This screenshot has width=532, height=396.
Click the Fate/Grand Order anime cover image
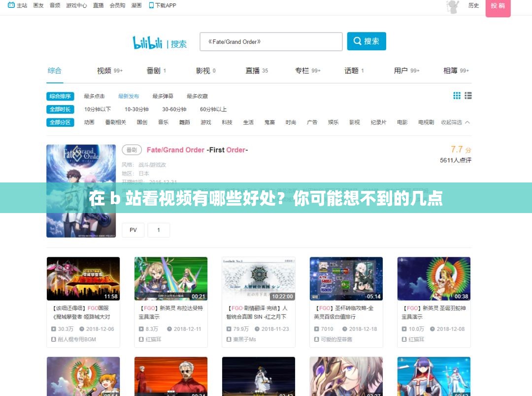[81, 191]
